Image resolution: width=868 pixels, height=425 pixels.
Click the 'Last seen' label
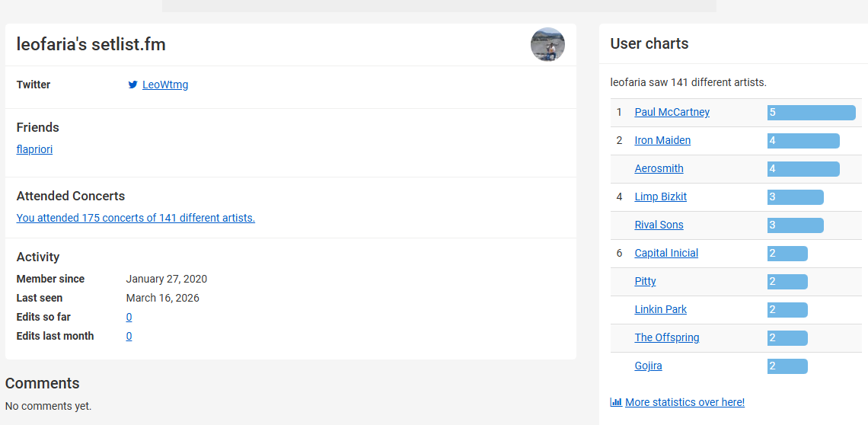tap(40, 298)
